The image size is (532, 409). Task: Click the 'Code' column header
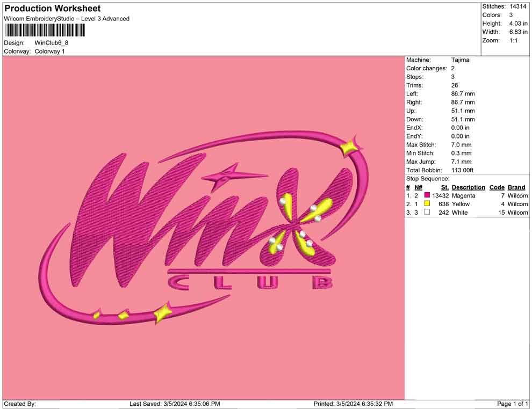point(497,187)
